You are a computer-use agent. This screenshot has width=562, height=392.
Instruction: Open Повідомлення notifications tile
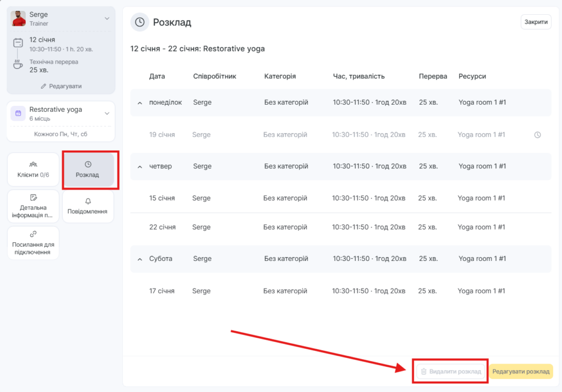(x=88, y=207)
